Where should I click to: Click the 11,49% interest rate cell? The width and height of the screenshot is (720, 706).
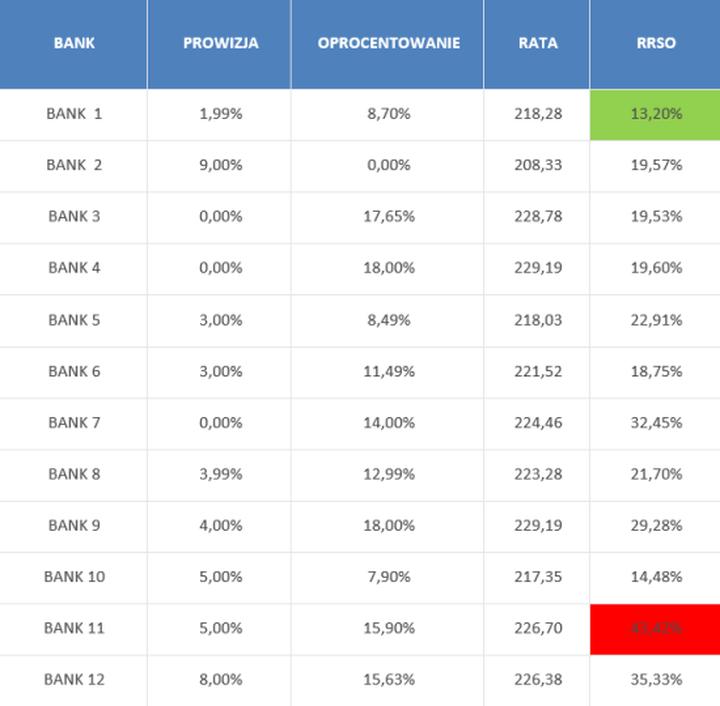(x=388, y=371)
